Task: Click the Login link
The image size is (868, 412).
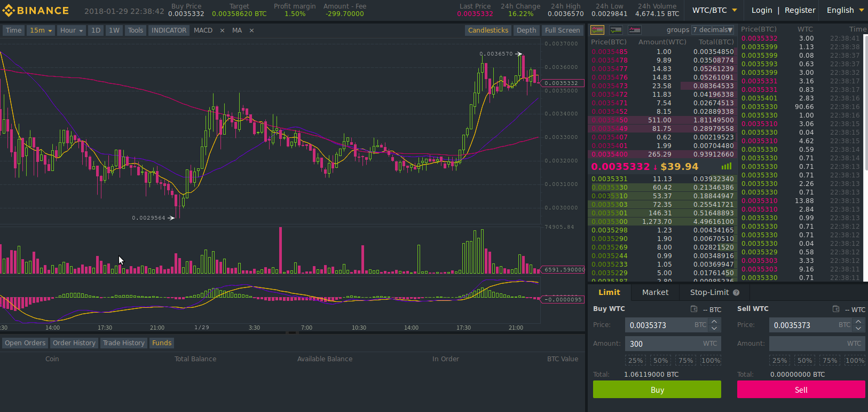Action: 762,10
